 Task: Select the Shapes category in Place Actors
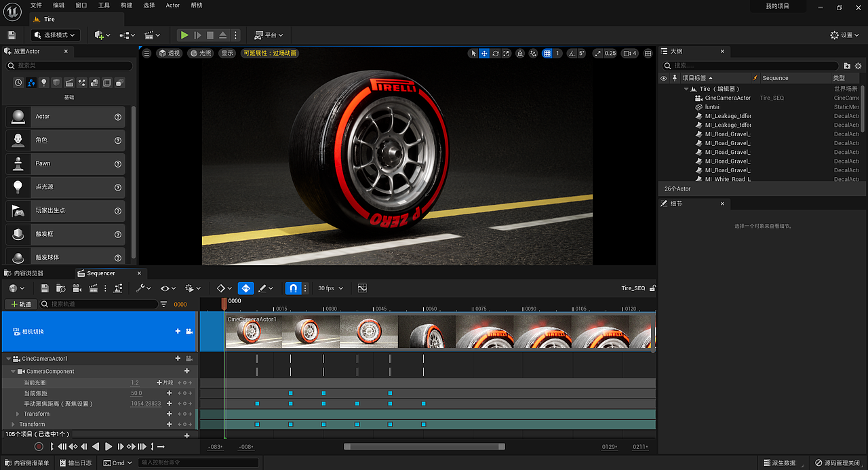[56, 83]
